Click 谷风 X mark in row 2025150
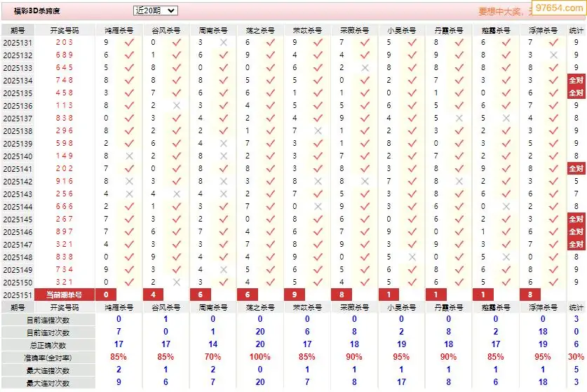 pyautogui.click(x=176, y=283)
